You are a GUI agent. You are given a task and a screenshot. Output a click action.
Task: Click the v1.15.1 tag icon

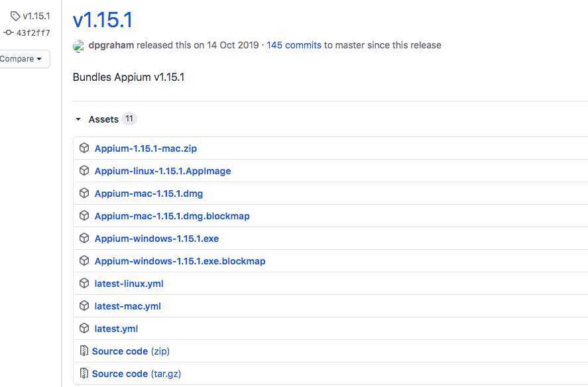pos(15,16)
